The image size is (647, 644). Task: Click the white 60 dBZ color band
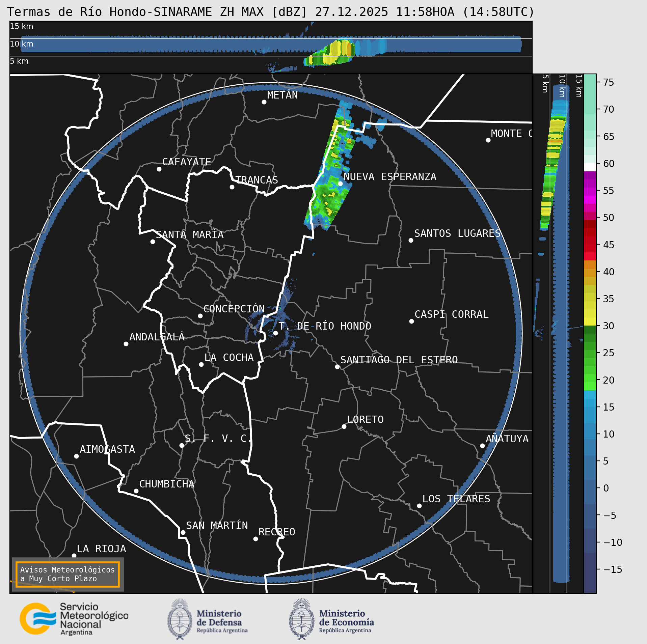[590, 167]
